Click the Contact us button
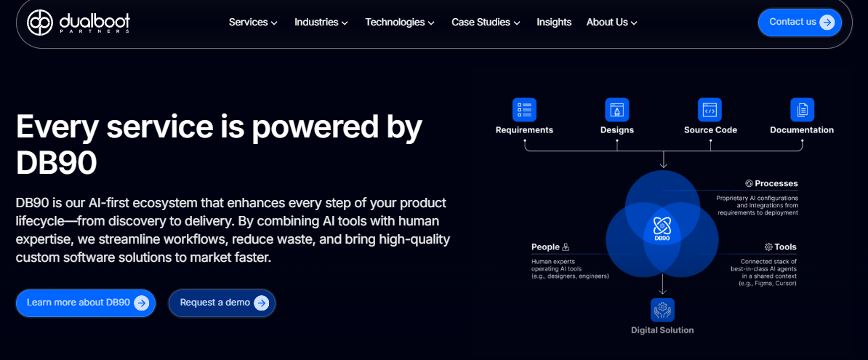This screenshot has height=360, width=868. point(800,22)
